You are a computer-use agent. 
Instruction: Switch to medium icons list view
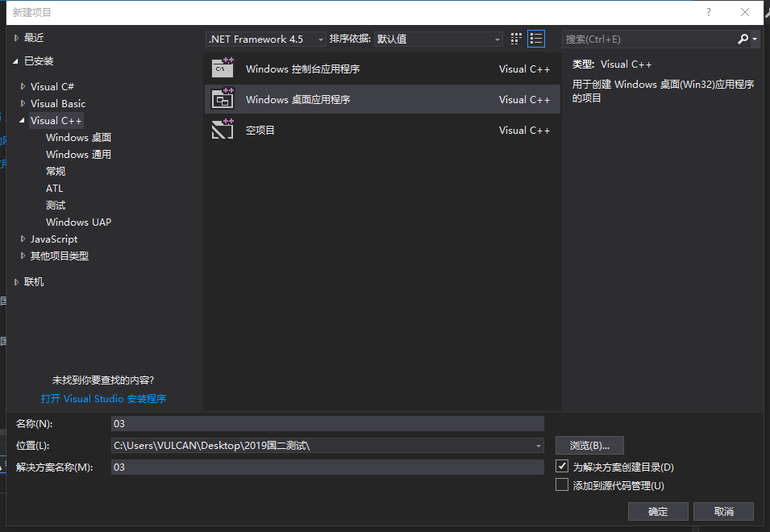[x=535, y=39]
